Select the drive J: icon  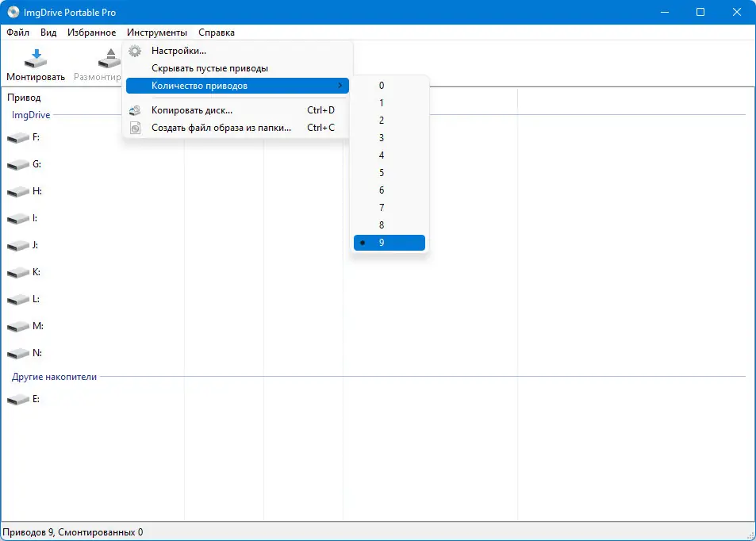[x=17, y=244]
